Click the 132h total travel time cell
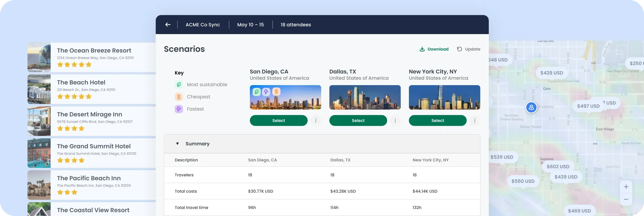Viewport: 644px width, 216px height. pos(417,207)
